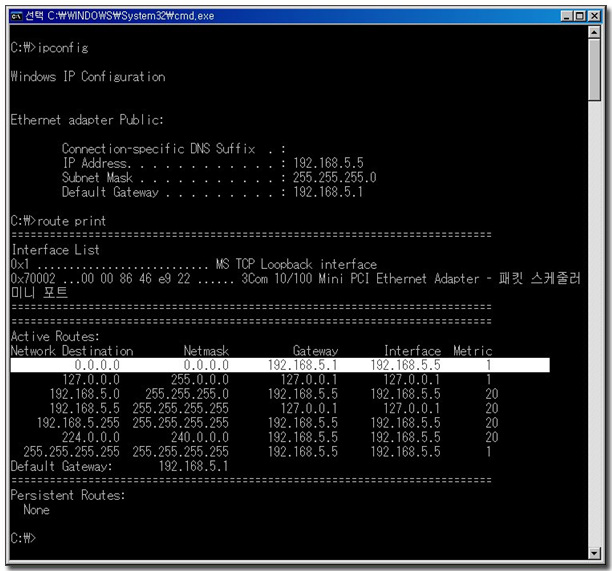Click the 'Ethernet adapter Public:' line

(87, 120)
